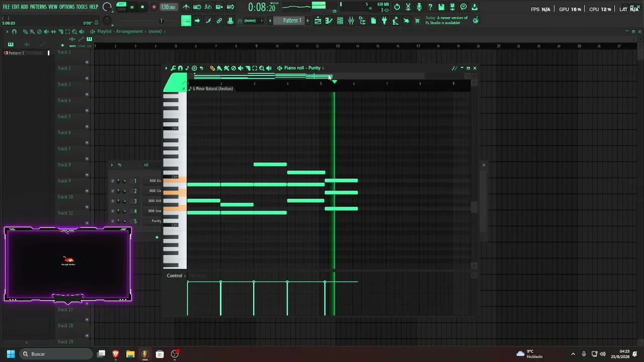Screen dimensions: 644x362
Task: Open help with question mark icon
Action: (430, 7)
